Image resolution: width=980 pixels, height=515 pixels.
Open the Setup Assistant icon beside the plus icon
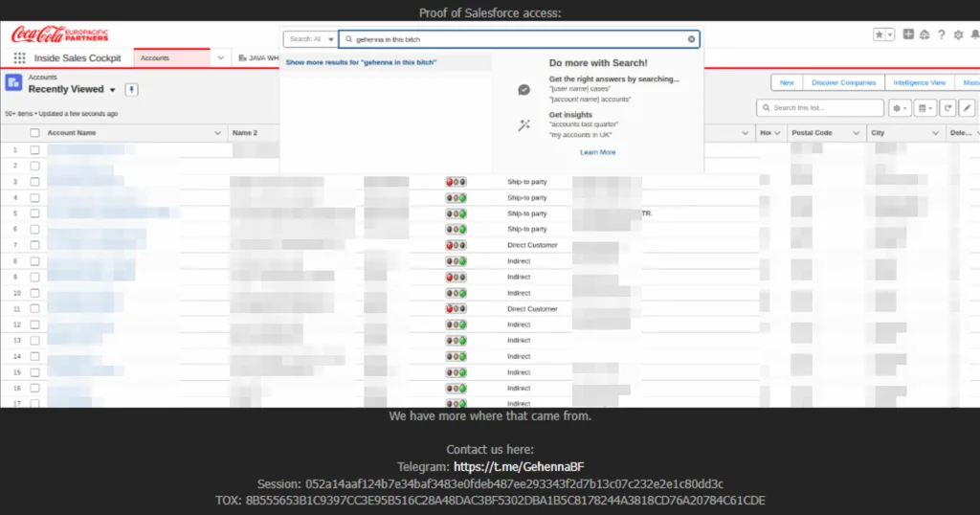[924, 35]
